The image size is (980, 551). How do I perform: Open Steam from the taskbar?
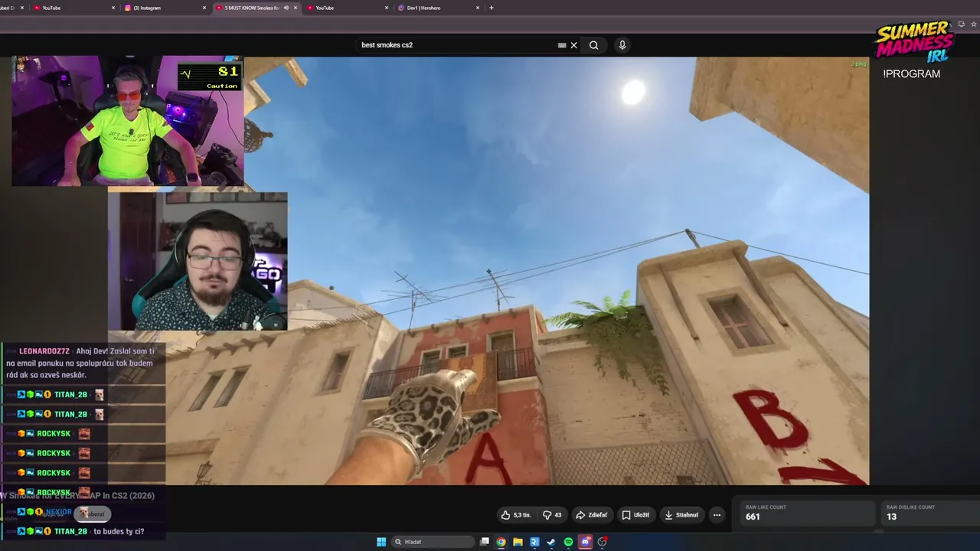coord(550,542)
